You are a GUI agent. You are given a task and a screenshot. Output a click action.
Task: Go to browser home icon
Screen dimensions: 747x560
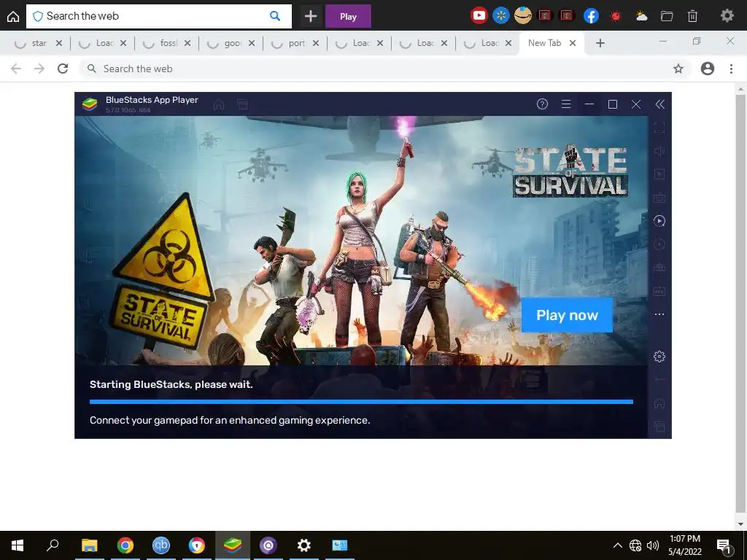[13, 16]
